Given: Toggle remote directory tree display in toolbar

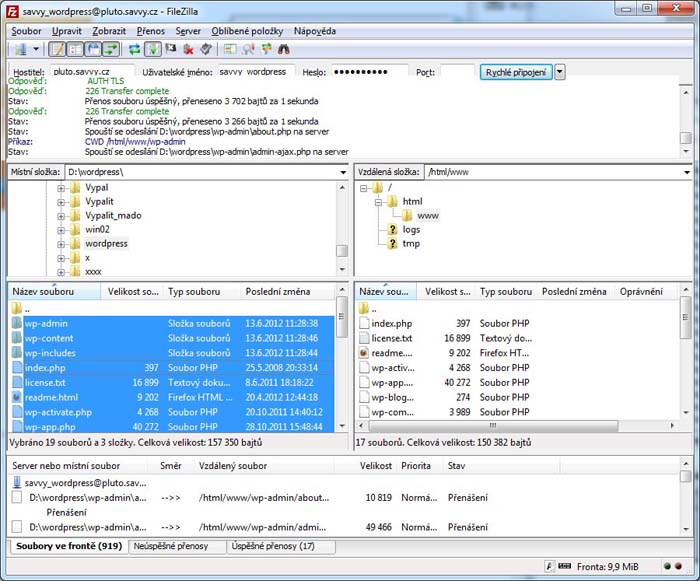Looking at the screenshot, I should [93, 49].
